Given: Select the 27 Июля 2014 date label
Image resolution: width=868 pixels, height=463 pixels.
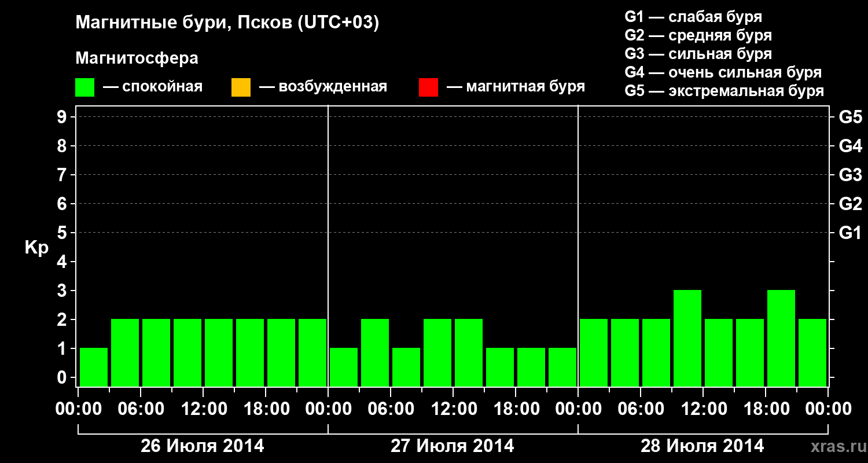Looking at the screenshot, I should tap(453, 446).
